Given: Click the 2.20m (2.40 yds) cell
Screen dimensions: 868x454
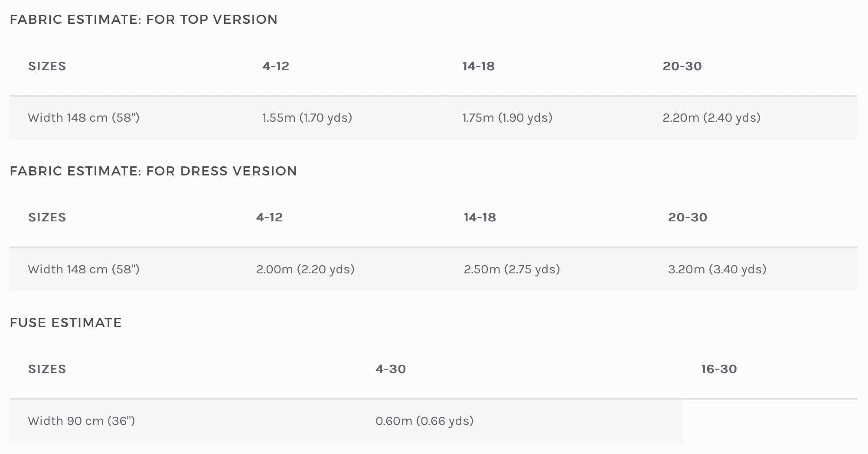Looking at the screenshot, I should [711, 118].
